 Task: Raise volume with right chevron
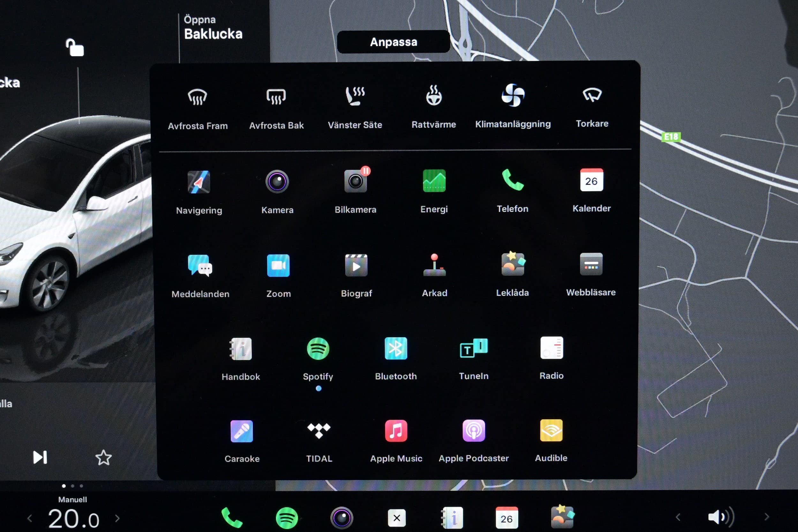pos(767,517)
